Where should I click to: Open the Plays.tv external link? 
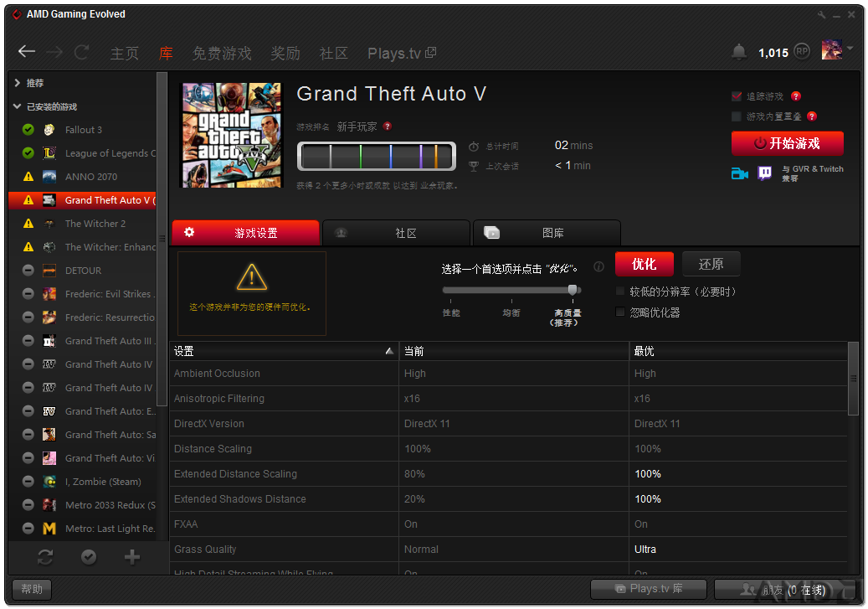point(402,54)
